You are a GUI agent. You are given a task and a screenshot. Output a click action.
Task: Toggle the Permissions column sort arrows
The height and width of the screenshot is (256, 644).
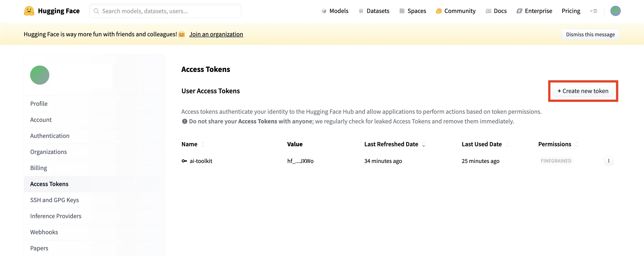(577, 144)
